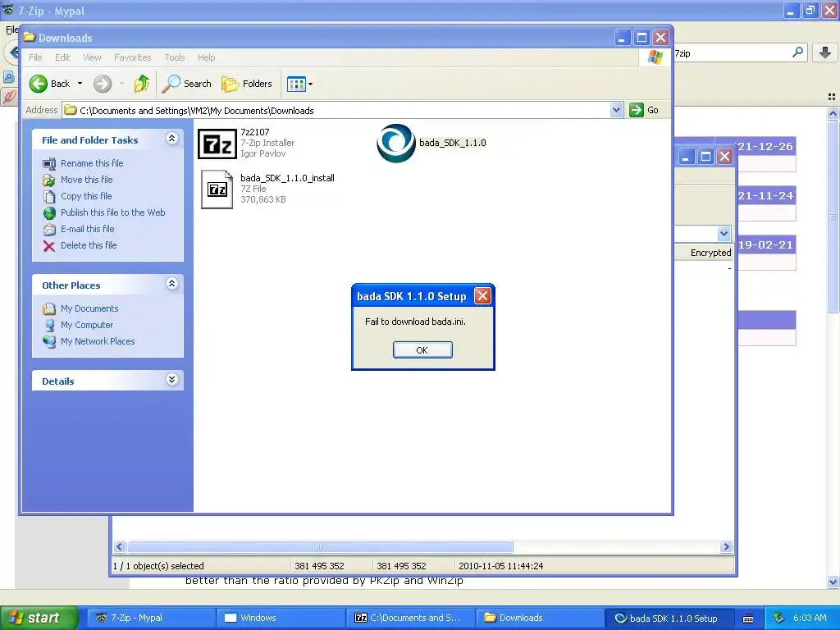Click the Back button in Downloads window

[x=50, y=84]
